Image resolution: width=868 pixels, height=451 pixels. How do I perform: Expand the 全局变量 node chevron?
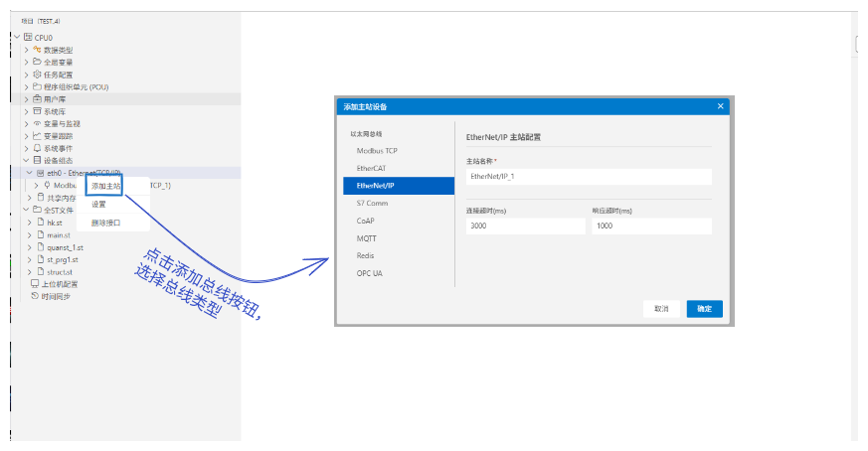26,62
